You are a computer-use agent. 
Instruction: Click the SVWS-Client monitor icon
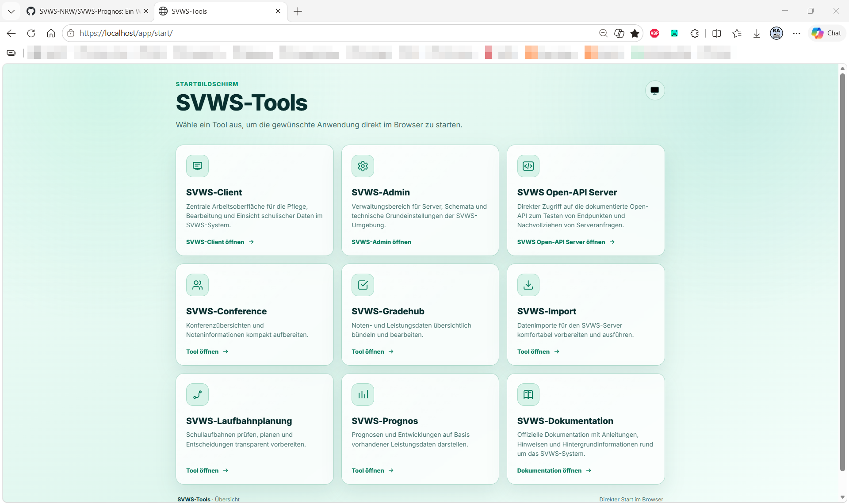coord(197,166)
